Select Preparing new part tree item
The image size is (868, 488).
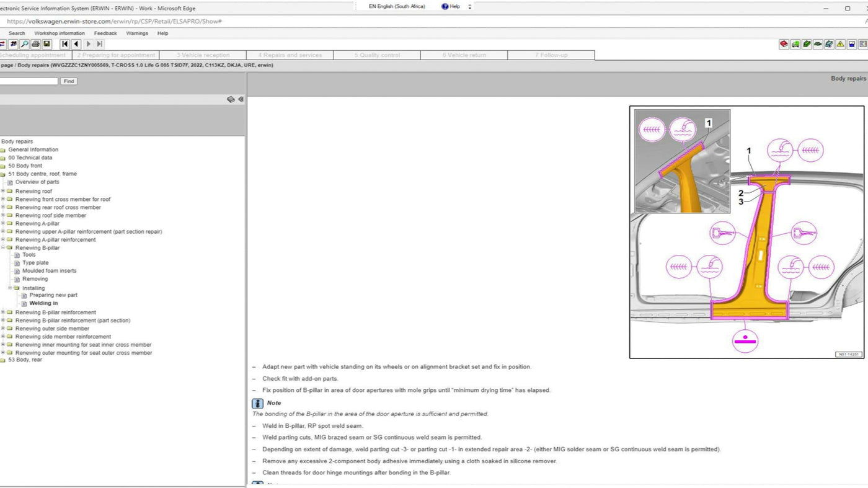53,295
